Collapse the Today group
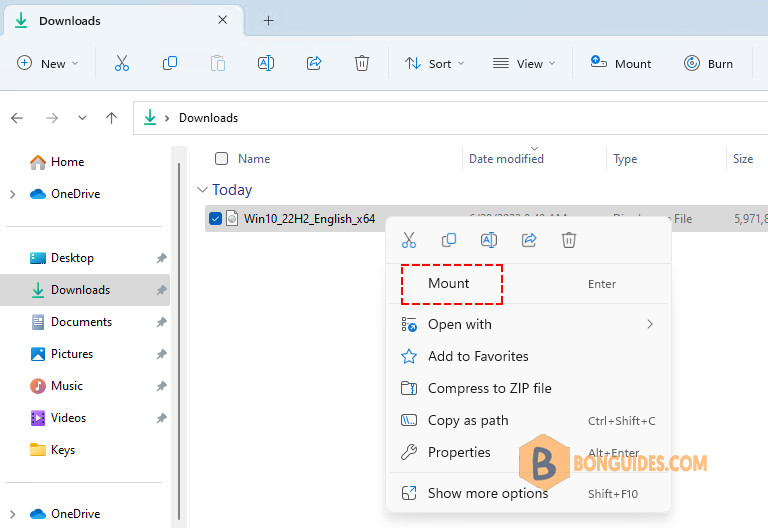The image size is (768, 528). tap(202, 190)
